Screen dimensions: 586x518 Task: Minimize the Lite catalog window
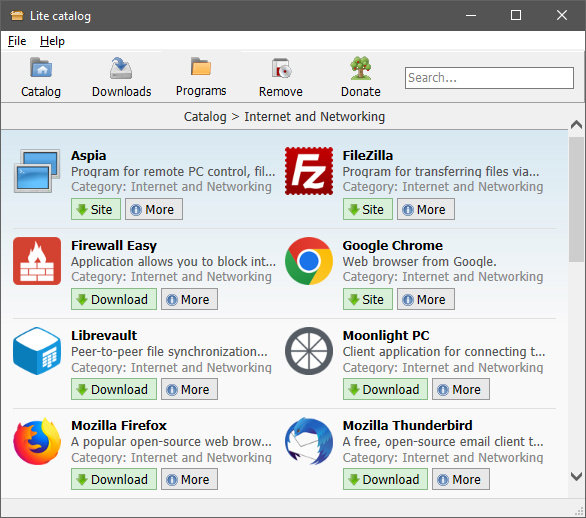tap(471, 15)
